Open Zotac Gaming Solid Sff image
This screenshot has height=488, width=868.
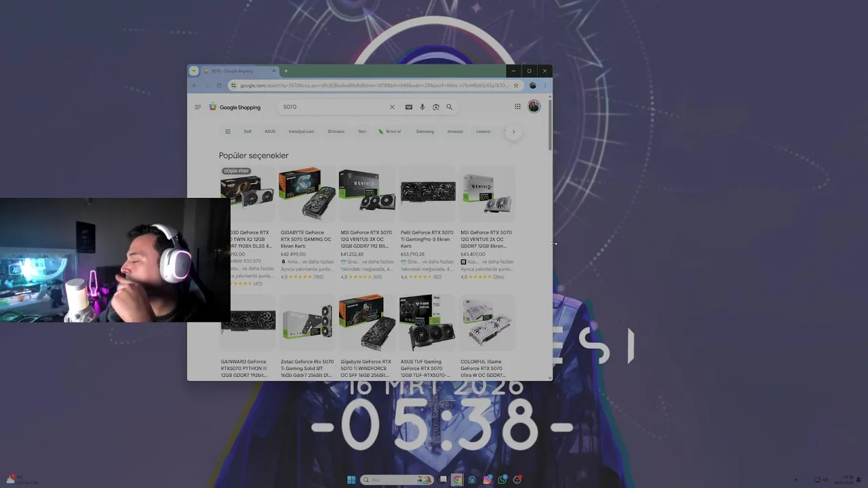tap(307, 323)
